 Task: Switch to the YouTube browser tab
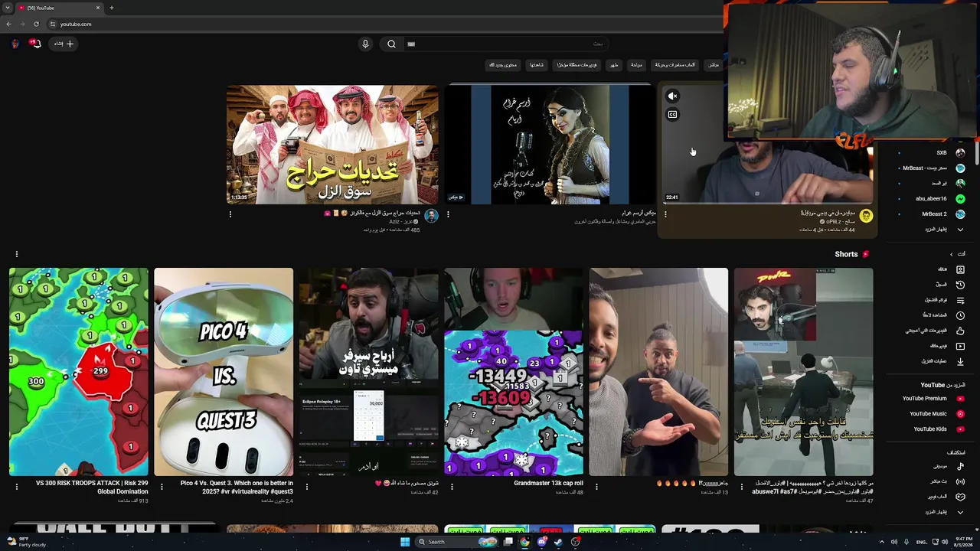(60, 8)
